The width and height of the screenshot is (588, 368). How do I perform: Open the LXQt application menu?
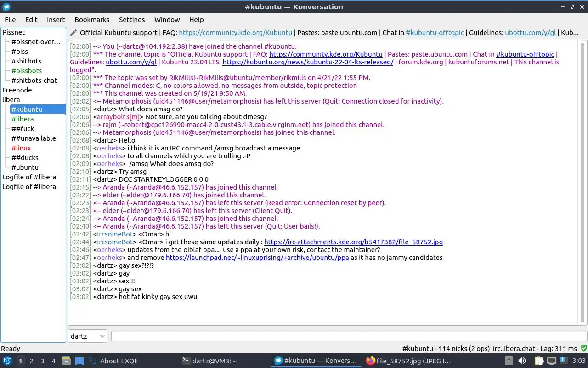coord(7,361)
